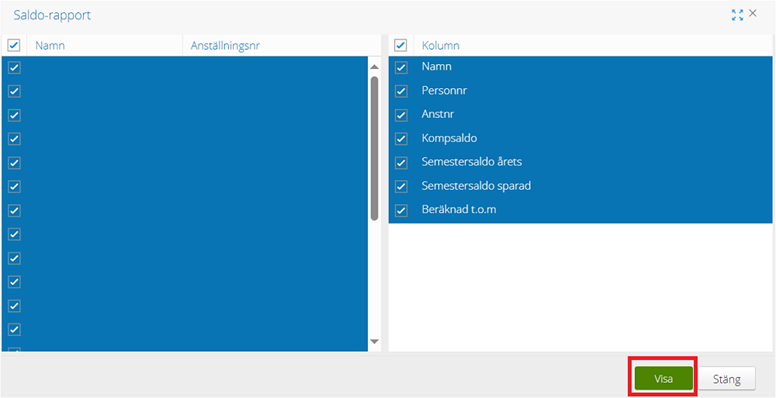
Task: Click the Stäng button
Action: 727,379
